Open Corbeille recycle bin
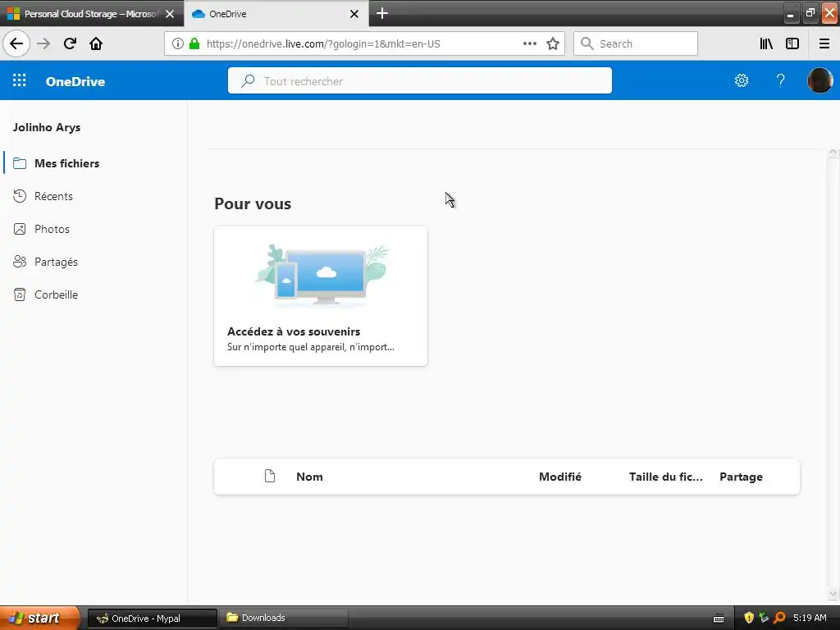Image resolution: width=840 pixels, height=630 pixels. click(x=57, y=294)
